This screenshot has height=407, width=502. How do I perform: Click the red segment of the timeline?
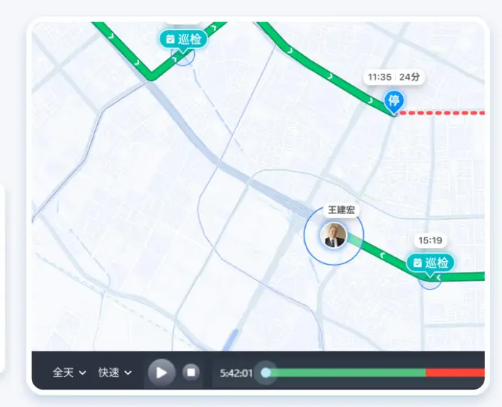[455, 373]
